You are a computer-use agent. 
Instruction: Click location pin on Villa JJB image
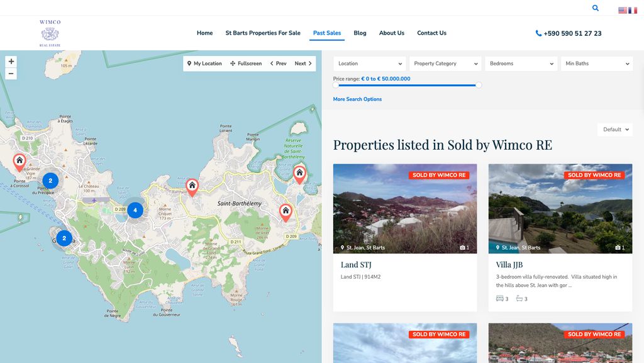(x=498, y=248)
